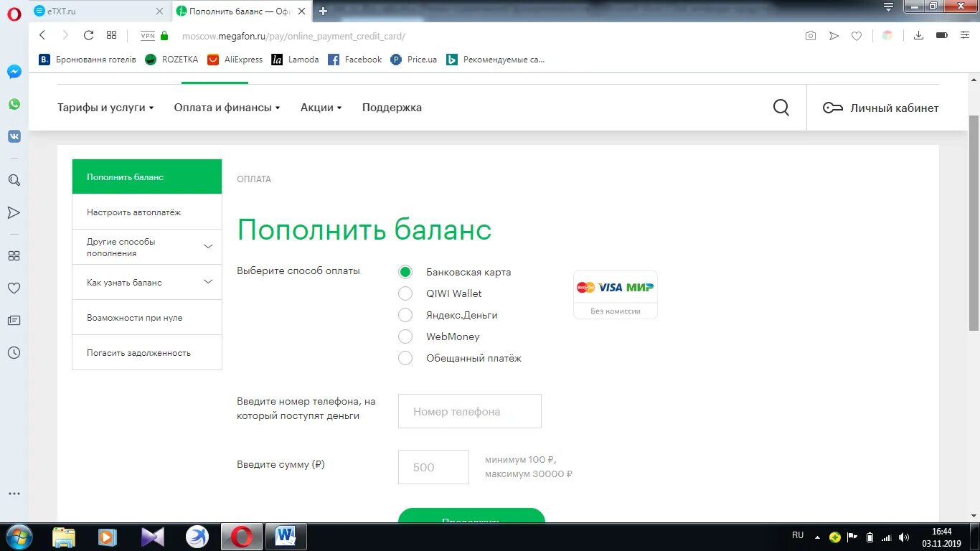Open browsing history clock icon

pos(14,353)
